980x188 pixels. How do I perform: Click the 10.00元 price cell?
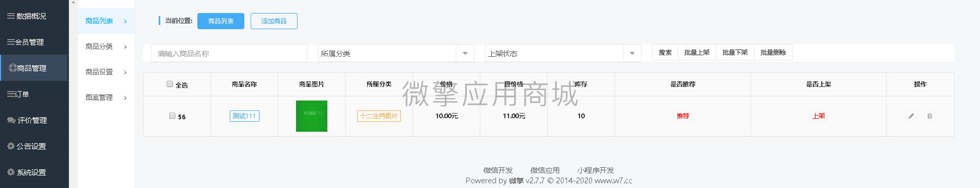click(x=446, y=116)
